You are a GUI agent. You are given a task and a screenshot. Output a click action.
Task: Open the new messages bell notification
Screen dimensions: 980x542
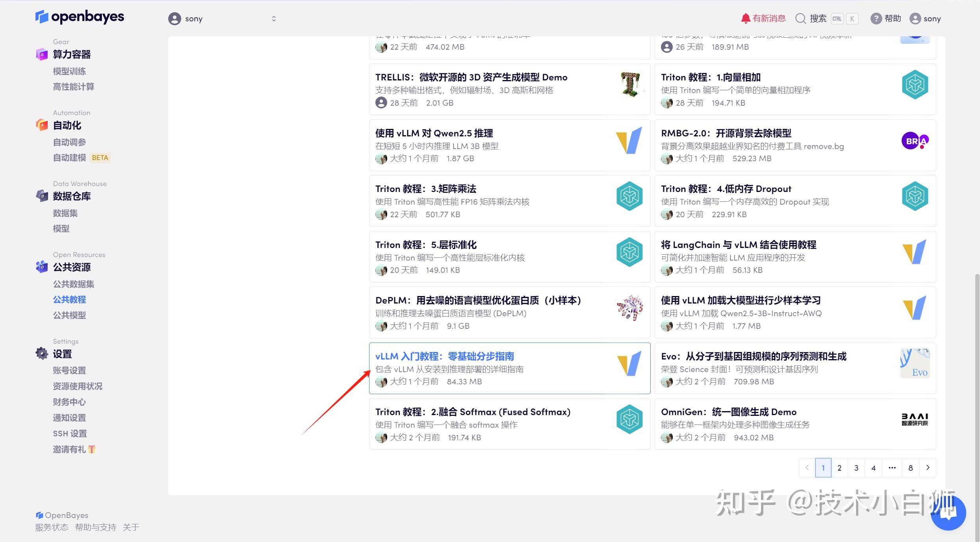point(745,19)
